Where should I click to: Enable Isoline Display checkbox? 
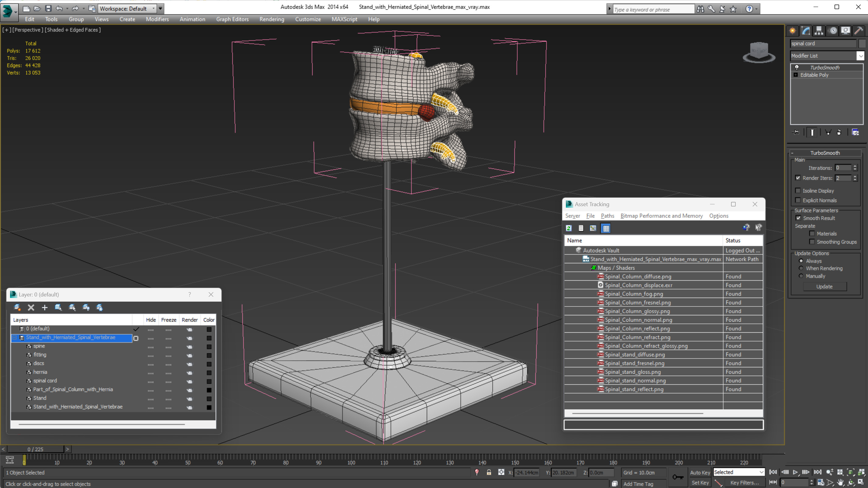tap(798, 191)
